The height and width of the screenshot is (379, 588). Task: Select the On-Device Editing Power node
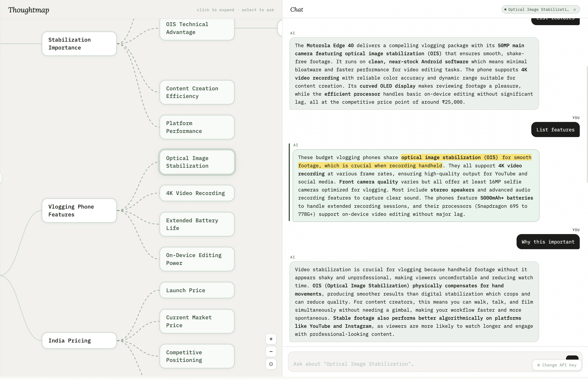tap(197, 259)
